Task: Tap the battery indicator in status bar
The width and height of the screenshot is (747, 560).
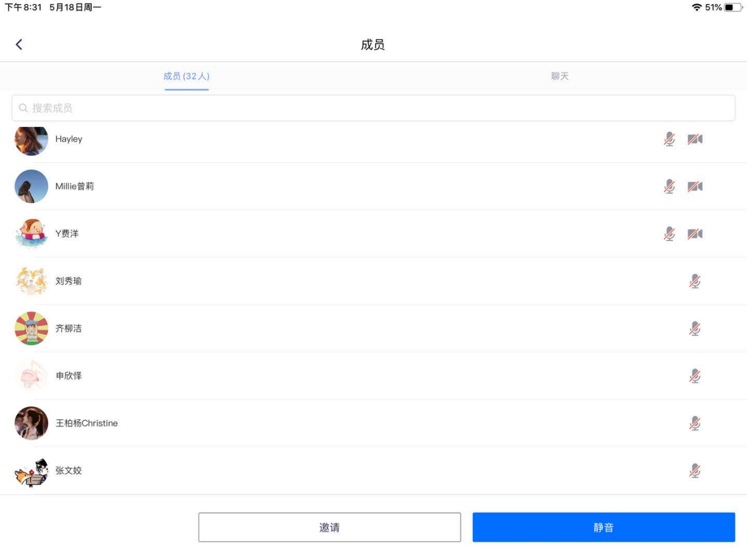Action: [x=733, y=8]
